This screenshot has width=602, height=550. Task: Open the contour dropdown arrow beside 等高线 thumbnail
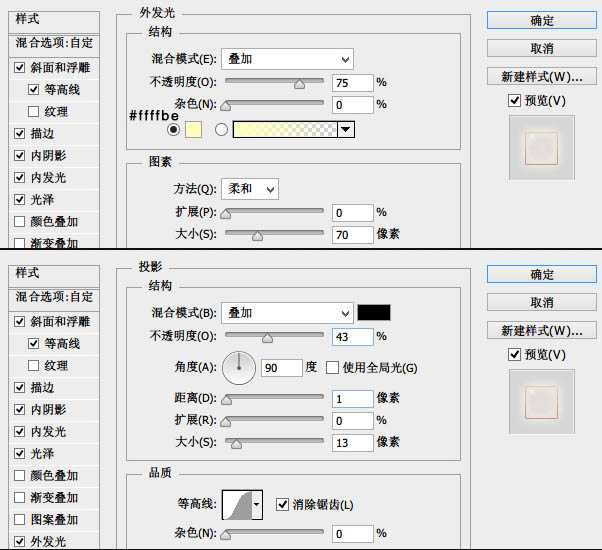(x=257, y=505)
